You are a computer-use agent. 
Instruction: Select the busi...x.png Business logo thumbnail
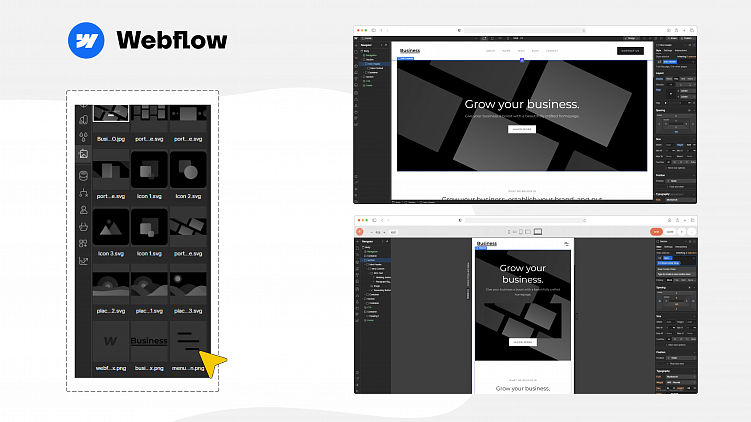[149, 342]
